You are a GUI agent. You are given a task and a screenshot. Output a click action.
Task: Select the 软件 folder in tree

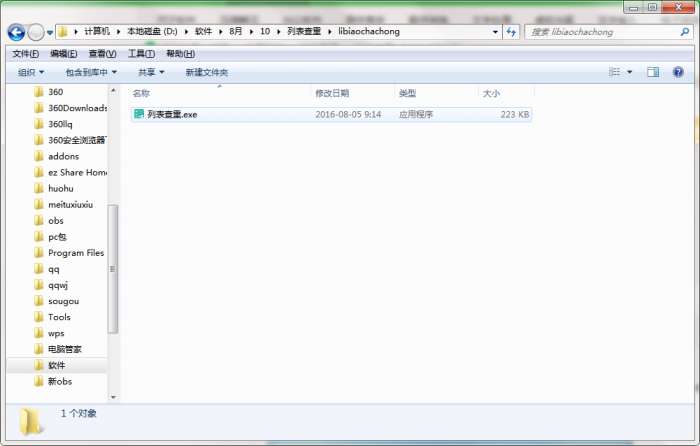(x=56, y=365)
